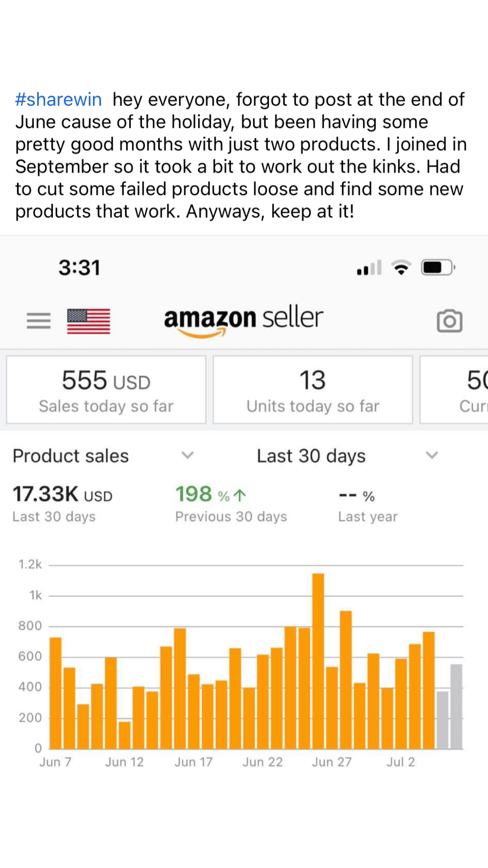Open the #sharewin hashtag link
Screen dimensions: 488x868
(x=58, y=100)
